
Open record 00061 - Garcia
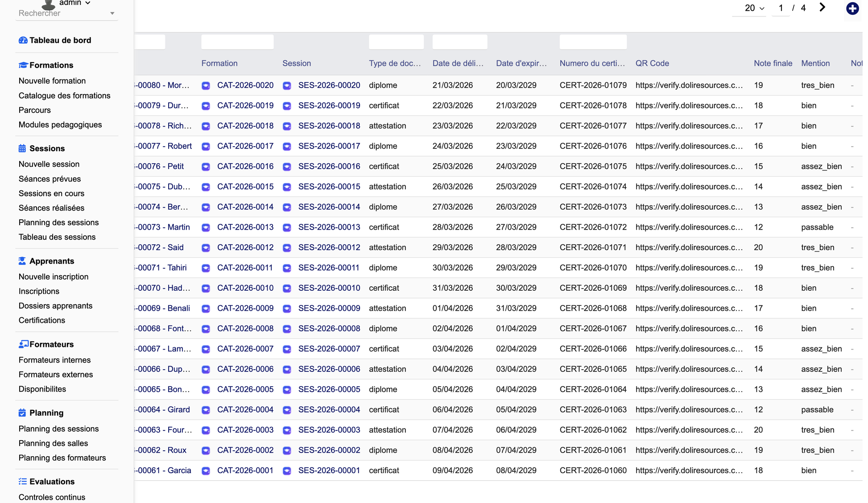coord(163,470)
